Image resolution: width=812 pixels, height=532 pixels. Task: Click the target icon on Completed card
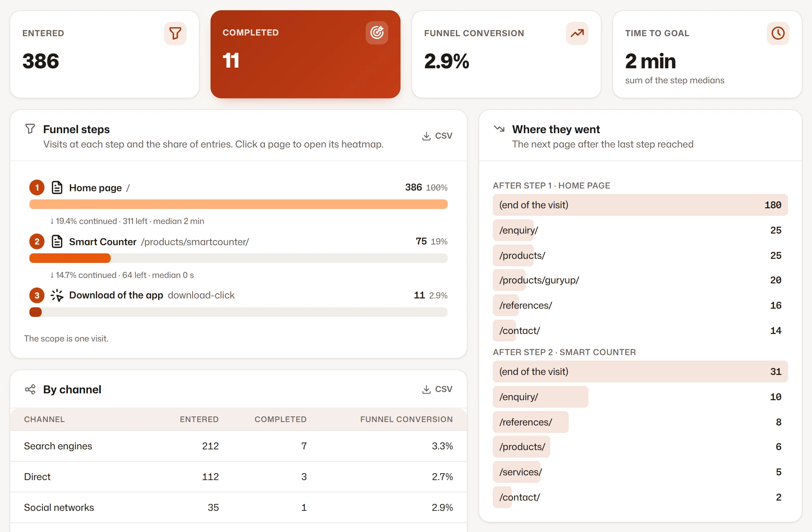[x=377, y=33]
